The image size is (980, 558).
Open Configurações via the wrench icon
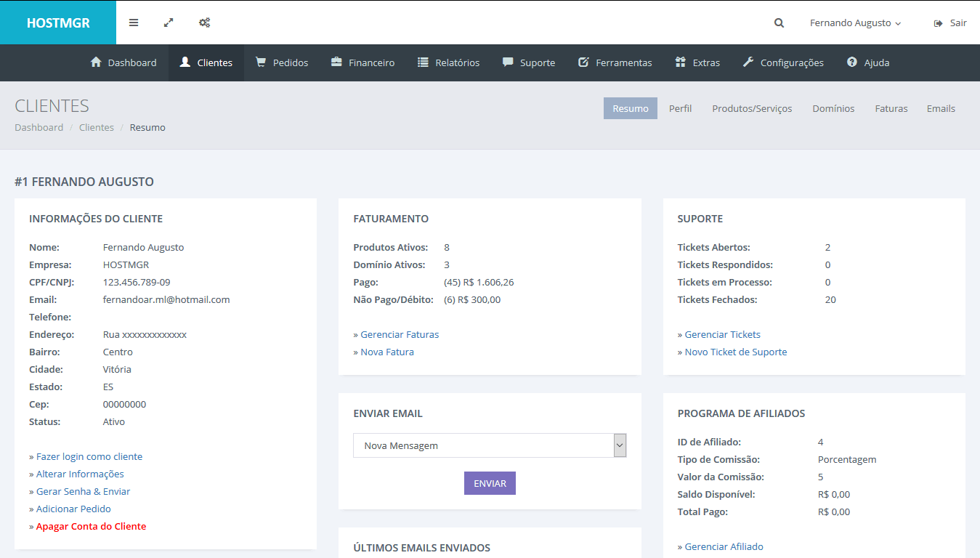[x=748, y=62]
